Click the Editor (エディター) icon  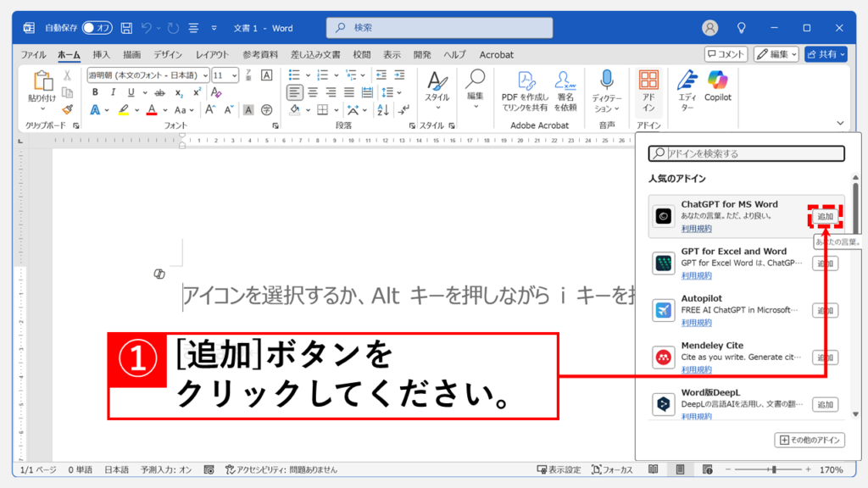687,91
